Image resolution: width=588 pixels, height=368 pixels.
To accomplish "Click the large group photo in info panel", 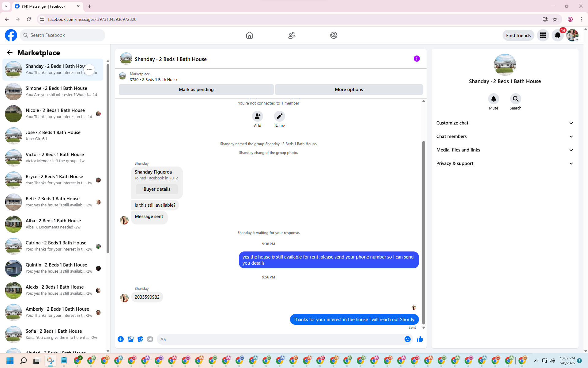I will (x=505, y=65).
